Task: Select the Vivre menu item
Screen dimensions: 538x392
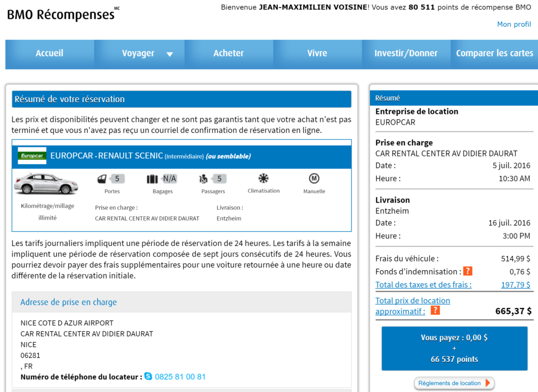Action: pos(317,54)
